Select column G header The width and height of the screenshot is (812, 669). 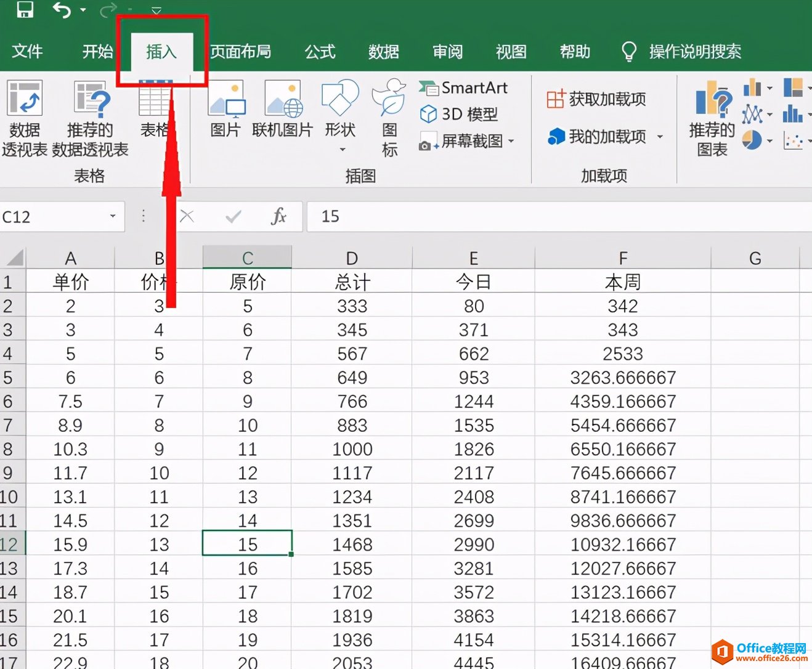[755, 257]
